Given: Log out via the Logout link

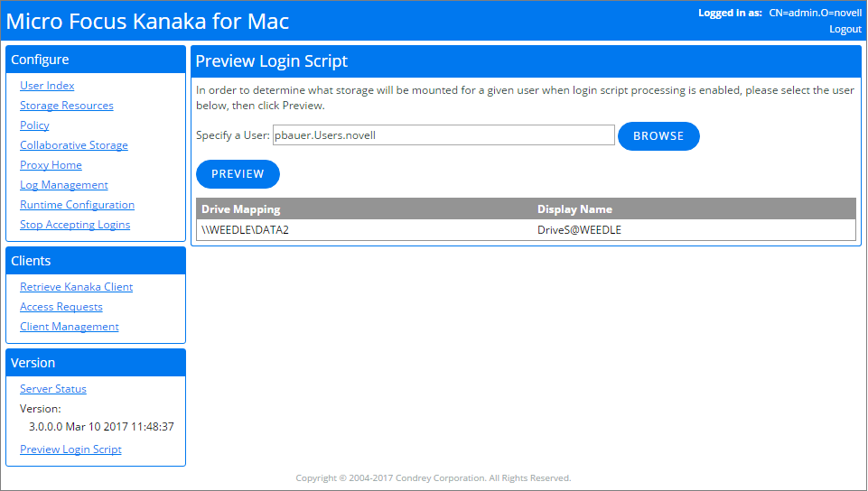Looking at the screenshot, I should coord(845,29).
